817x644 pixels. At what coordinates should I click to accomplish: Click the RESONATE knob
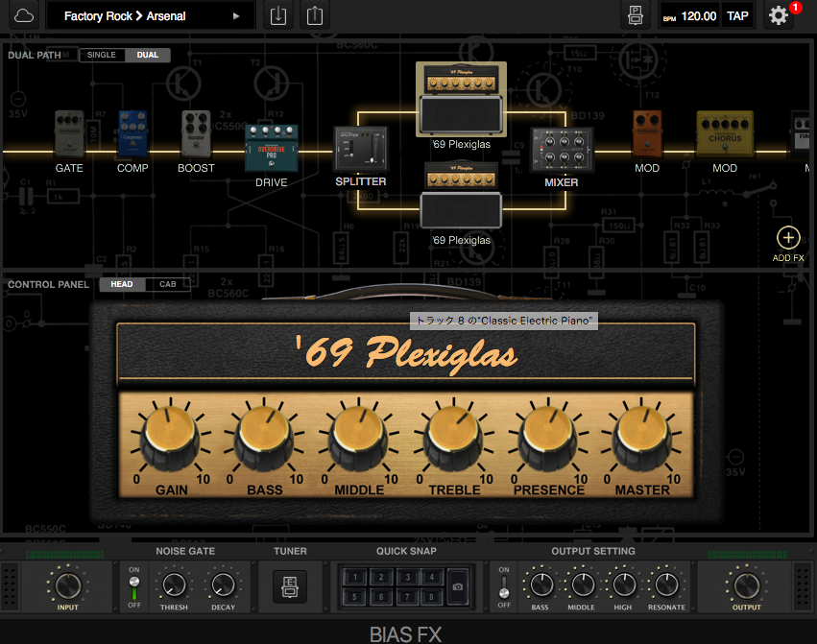click(x=666, y=584)
